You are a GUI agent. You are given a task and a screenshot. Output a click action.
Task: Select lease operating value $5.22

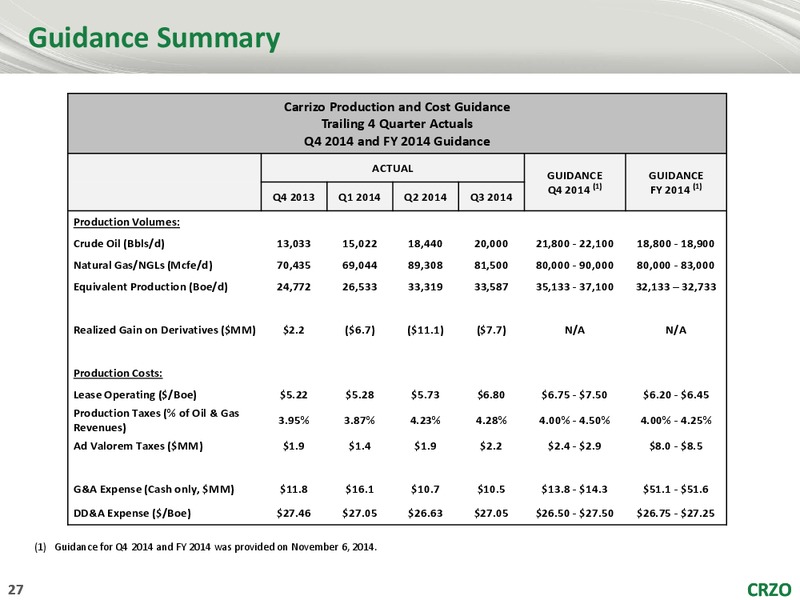294,394
